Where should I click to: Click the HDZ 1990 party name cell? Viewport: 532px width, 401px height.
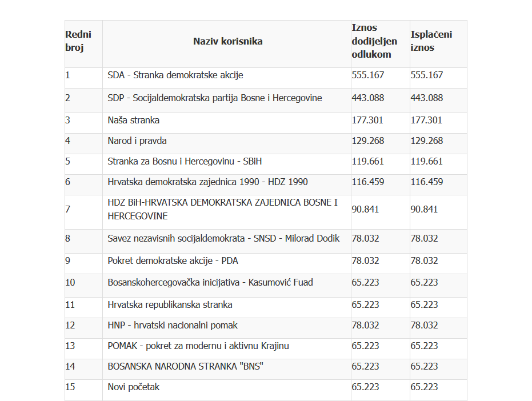tap(227, 185)
